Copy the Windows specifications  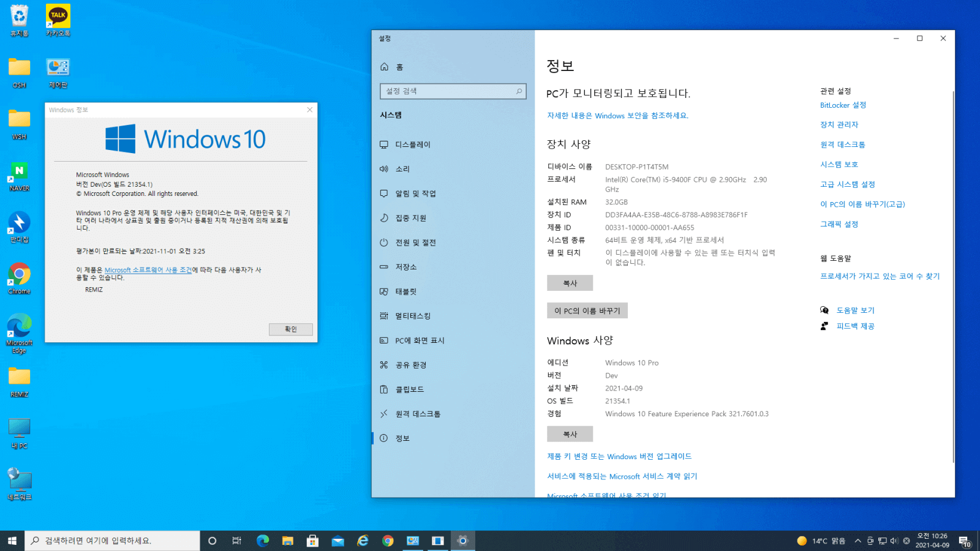point(570,434)
